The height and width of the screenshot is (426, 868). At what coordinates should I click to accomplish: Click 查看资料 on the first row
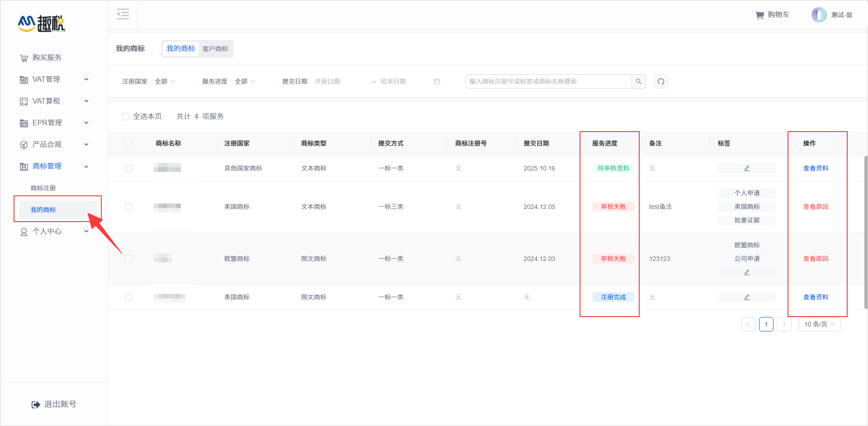816,168
